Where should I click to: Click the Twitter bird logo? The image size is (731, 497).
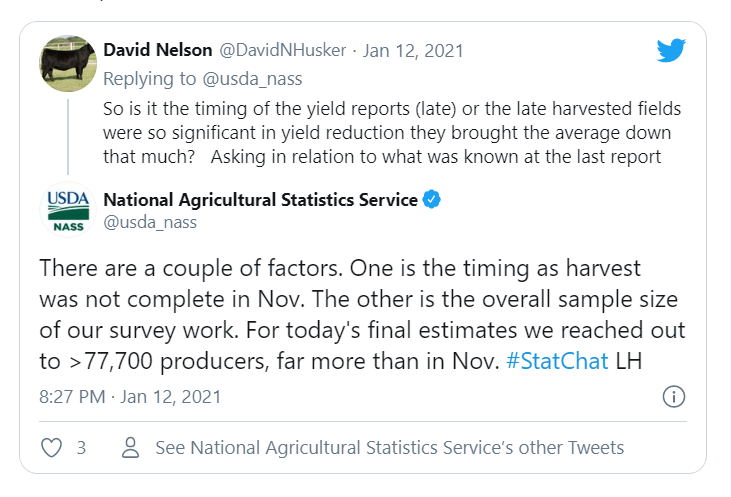click(671, 51)
